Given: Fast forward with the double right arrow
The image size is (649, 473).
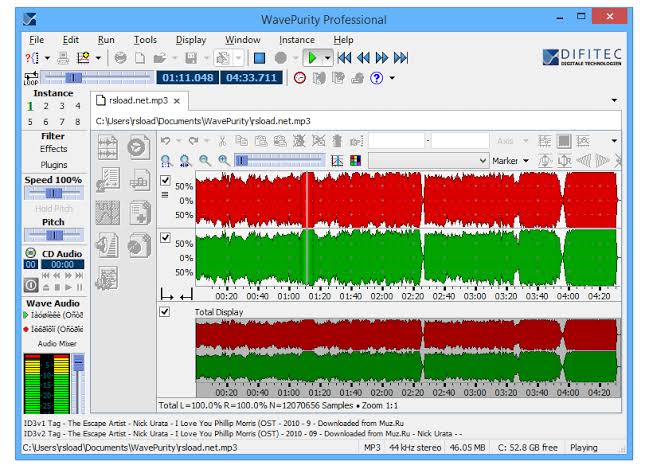Looking at the screenshot, I should click(382, 58).
